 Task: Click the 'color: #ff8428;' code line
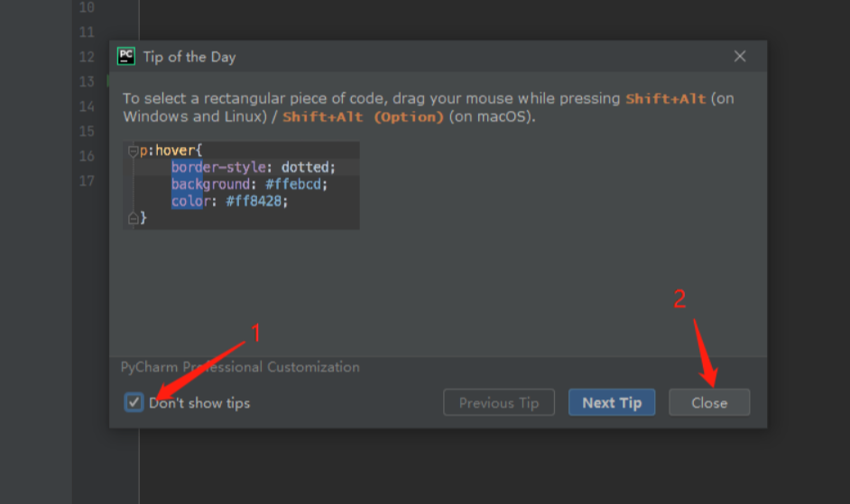[229, 201]
